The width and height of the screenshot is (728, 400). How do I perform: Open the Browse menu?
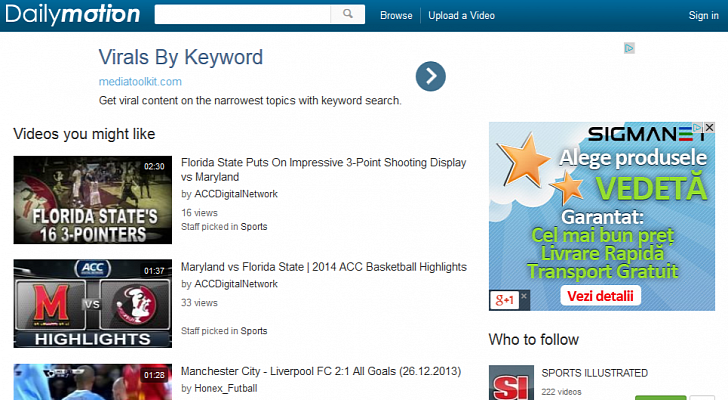(396, 15)
